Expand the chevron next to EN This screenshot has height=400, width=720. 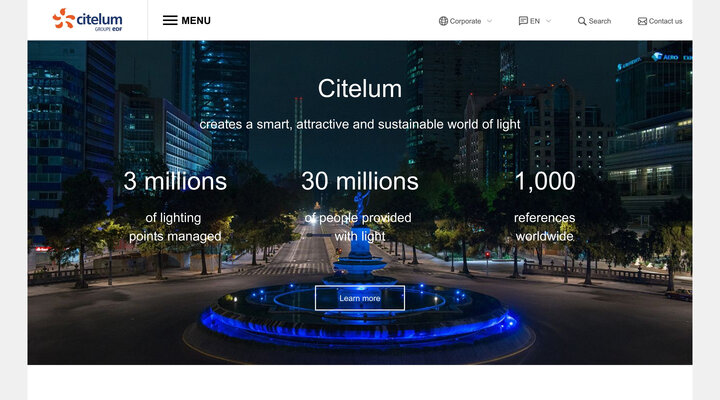pyautogui.click(x=548, y=21)
